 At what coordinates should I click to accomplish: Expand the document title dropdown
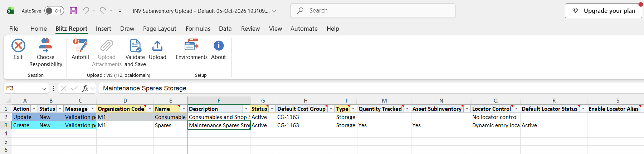point(274,11)
